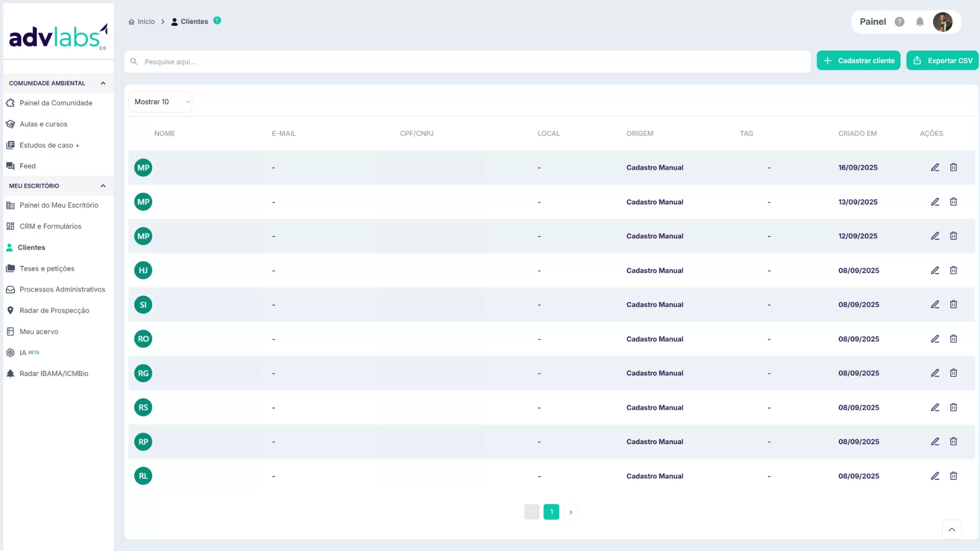Go to Teses e petições

47,268
